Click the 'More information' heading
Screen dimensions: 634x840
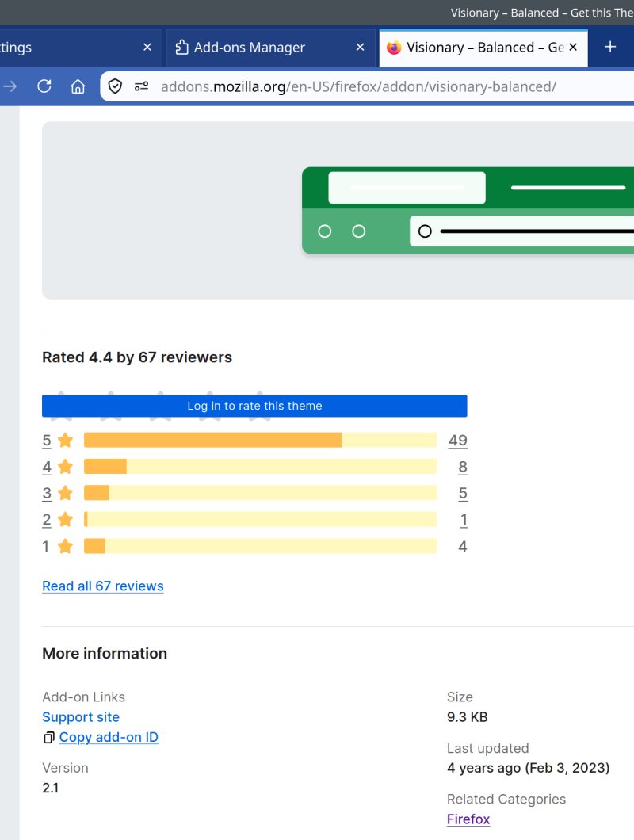(x=105, y=654)
